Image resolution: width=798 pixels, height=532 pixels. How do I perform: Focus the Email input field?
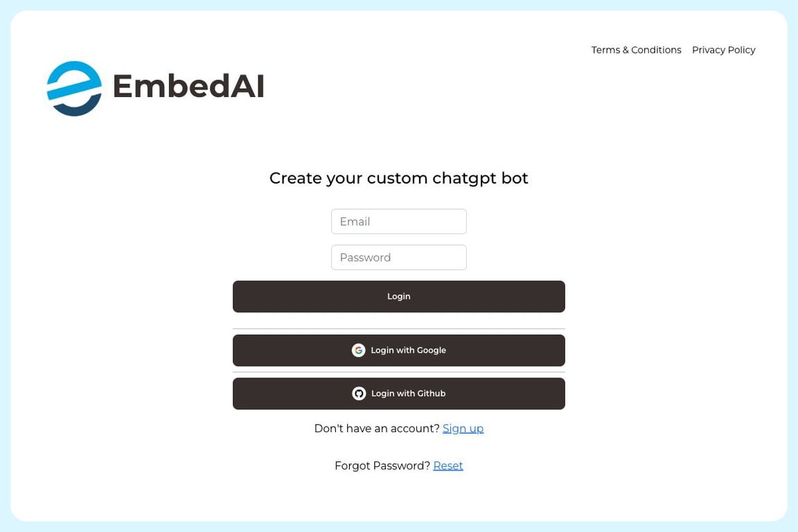pos(399,222)
